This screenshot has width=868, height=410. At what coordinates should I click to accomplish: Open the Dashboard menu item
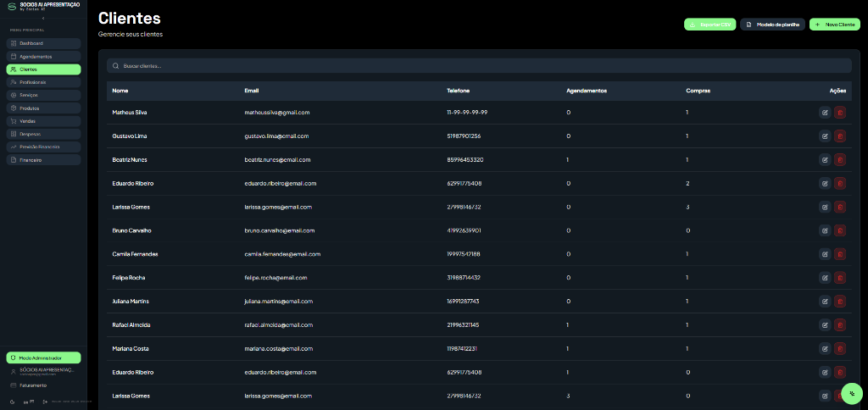(43, 43)
